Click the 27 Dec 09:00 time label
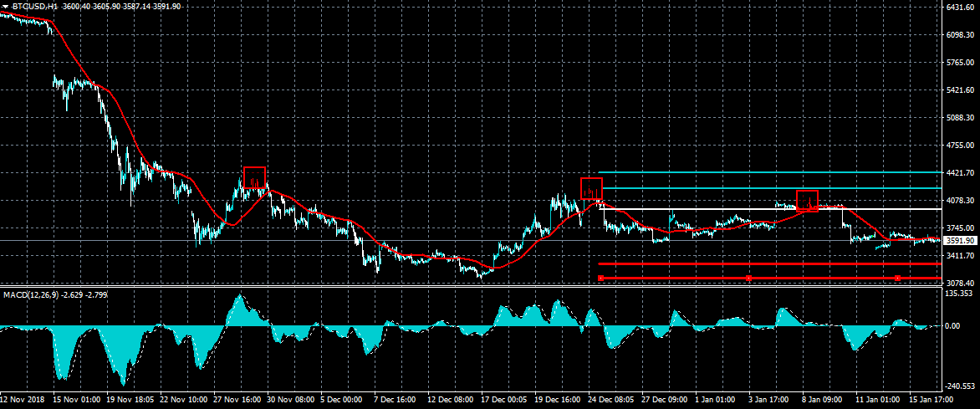Screen dimensions: 980x409 [665, 399]
